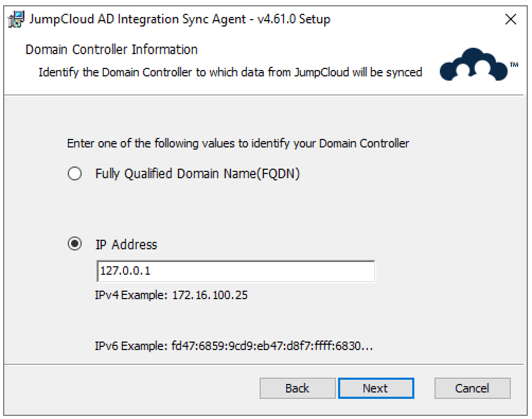This screenshot has width=532, height=419.
Task: Click the setup window title text
Action: coord(180,20)
